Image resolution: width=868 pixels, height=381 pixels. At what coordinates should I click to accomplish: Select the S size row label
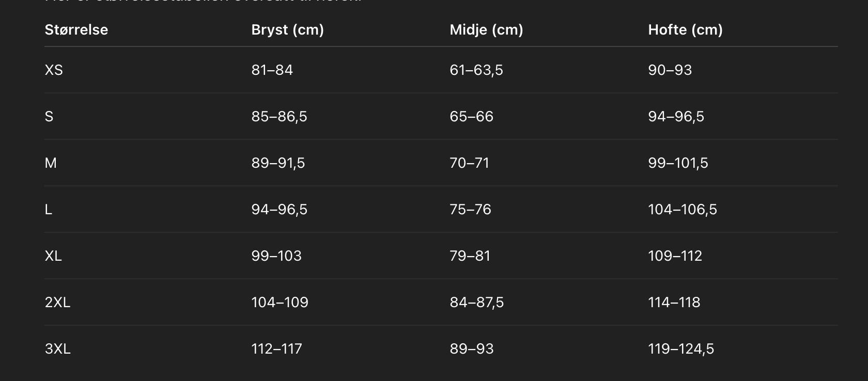49,117
